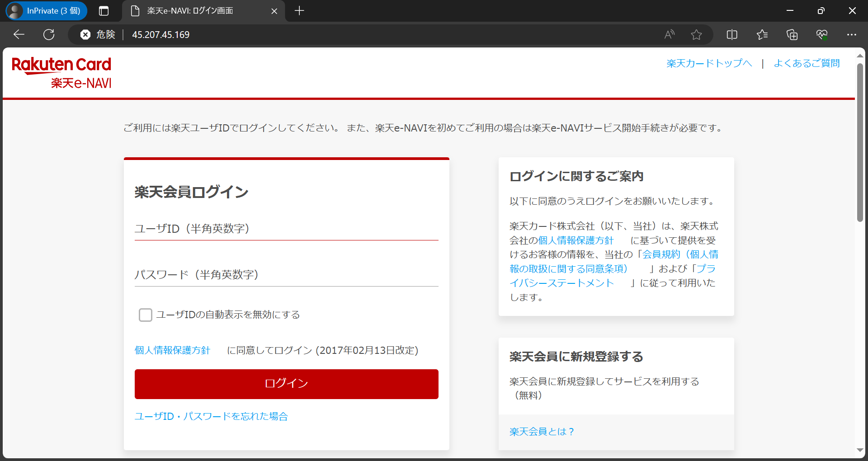
Task: Open 個人情報保護方針 link above login button
Action: click(173, 350)
